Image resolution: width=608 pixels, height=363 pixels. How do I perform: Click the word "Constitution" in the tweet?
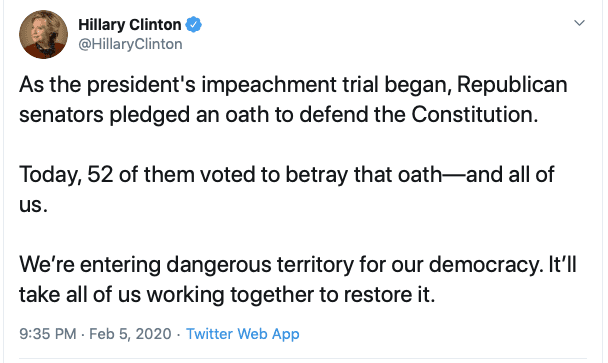[475, 114]
